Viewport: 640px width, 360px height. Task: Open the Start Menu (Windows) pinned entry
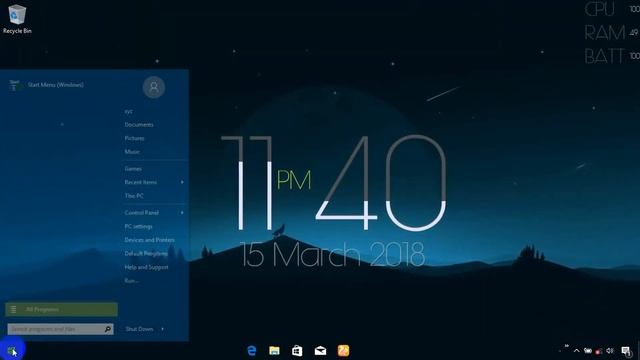click(47, 85)
